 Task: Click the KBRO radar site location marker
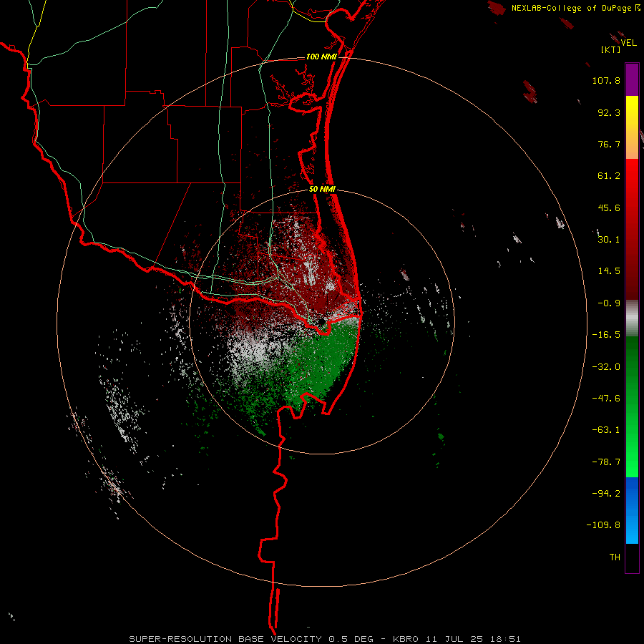tap(321, 321)
